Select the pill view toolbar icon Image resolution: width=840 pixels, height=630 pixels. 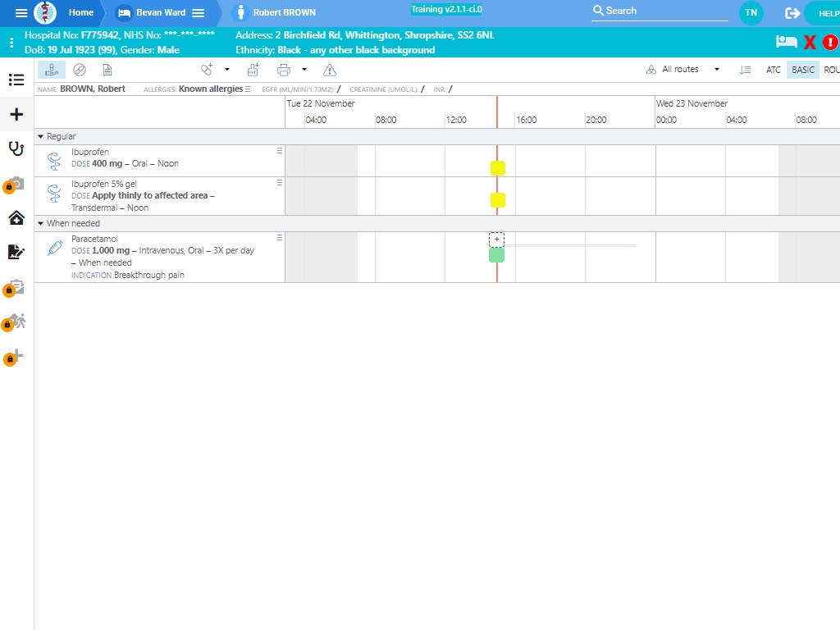tap(80, 71)
